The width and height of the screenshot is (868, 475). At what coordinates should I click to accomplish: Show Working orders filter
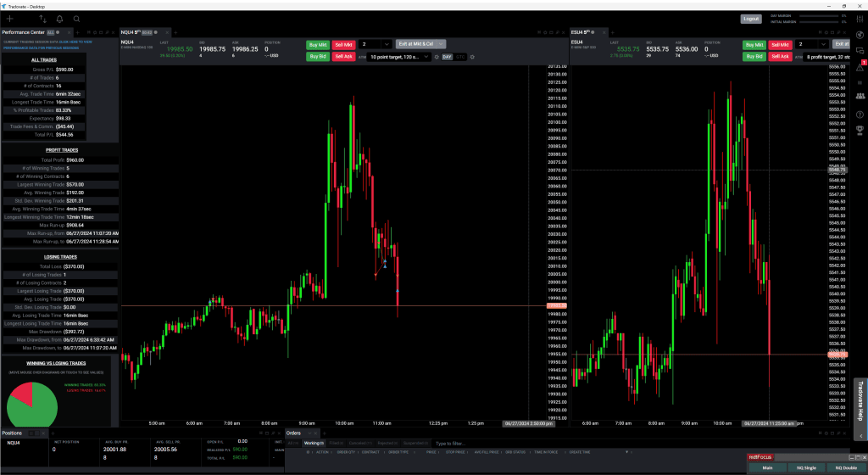(x=314, y=444)
